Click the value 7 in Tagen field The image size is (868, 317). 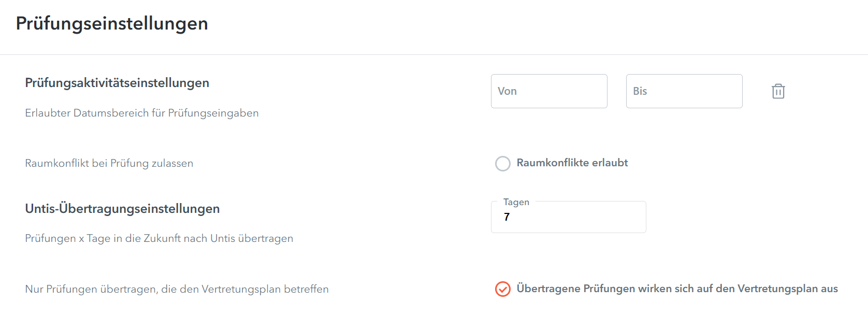[x=507, y=217]
